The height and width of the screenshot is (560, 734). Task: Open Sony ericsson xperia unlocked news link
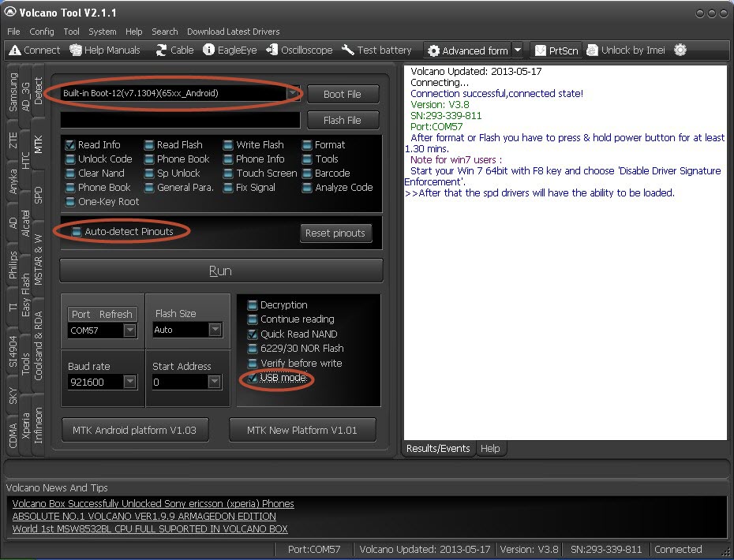[153, 504]
